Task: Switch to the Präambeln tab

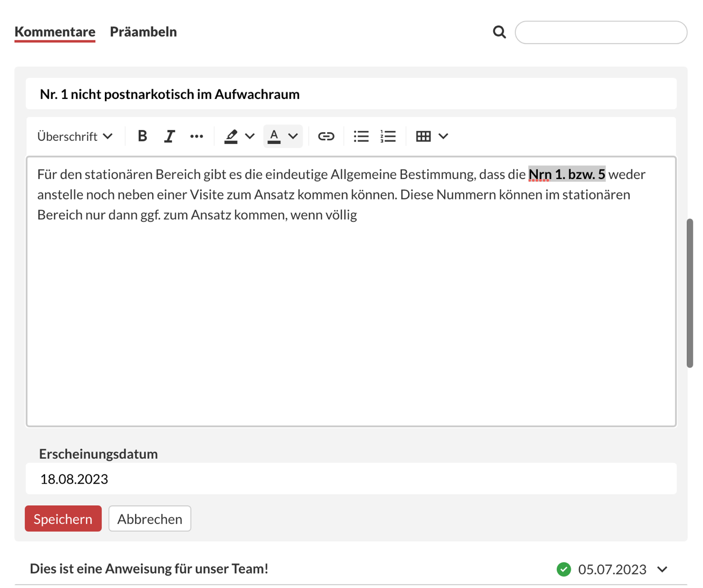Action: pos(143,32)
